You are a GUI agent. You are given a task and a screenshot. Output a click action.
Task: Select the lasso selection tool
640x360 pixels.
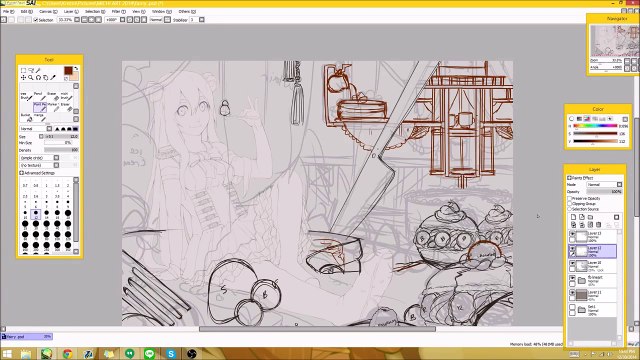[x=31, y=70]
